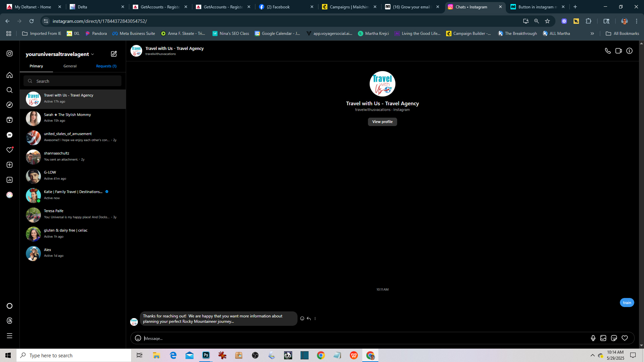Click page vertical scrollbar down arrow
Viewport: 644px width, 362px height.
tap(641, 346)
